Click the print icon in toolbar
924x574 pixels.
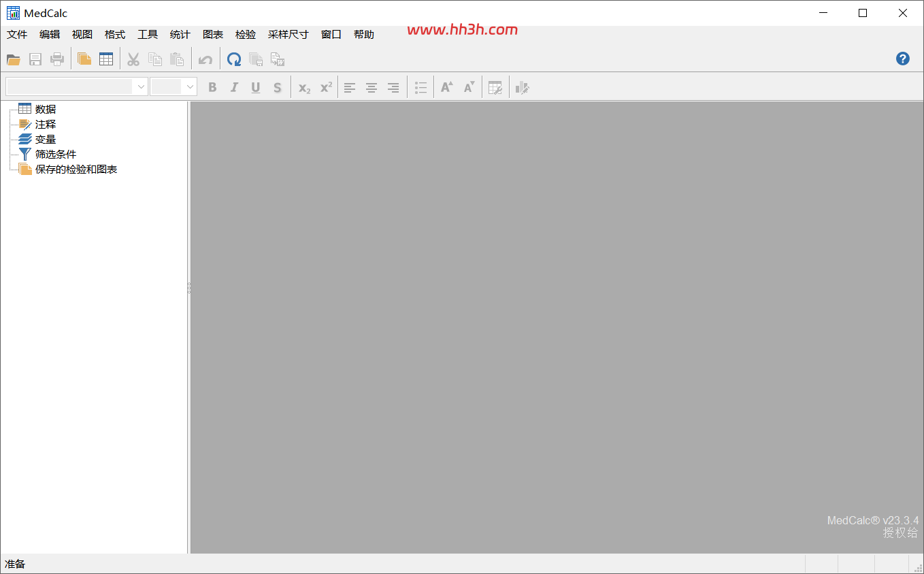point(57,59)
